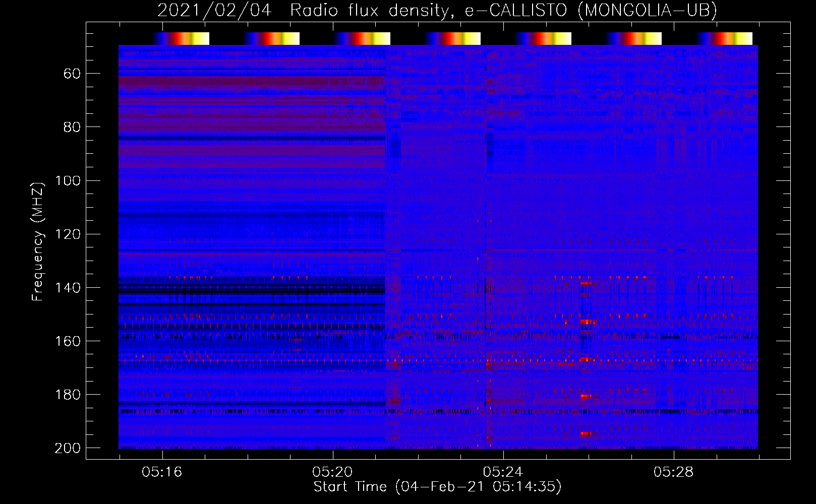Click the 80 frequency tick label
The height and width of the screenshot is (504, 816).
tap(72, 128)
